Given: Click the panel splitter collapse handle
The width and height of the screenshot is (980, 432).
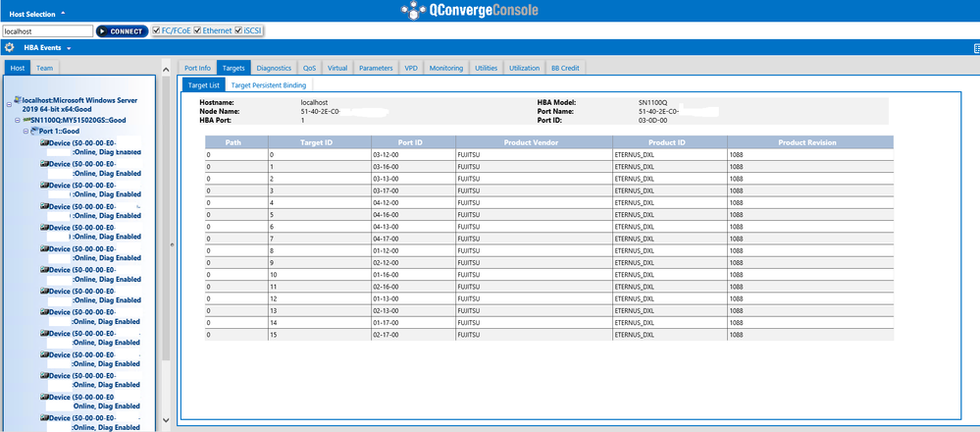Looking at the screenshot, I should 172,245.
